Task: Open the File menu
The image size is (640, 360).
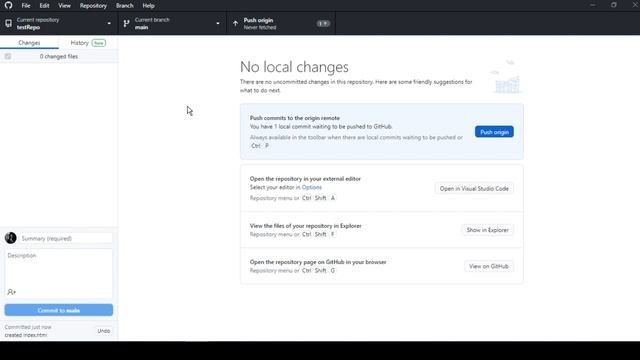Action: point(26,6)
